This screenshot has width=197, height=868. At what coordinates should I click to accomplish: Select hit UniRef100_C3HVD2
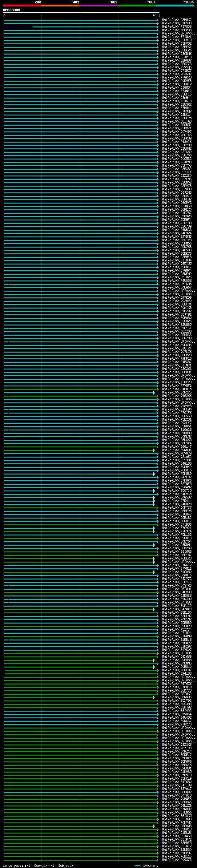(x=177, y=43)
